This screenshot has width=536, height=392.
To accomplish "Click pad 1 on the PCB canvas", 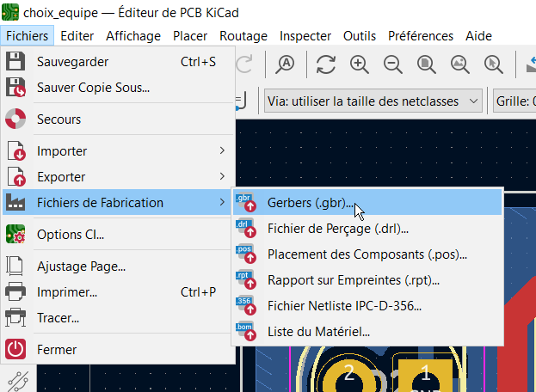I will pos(423,375).
